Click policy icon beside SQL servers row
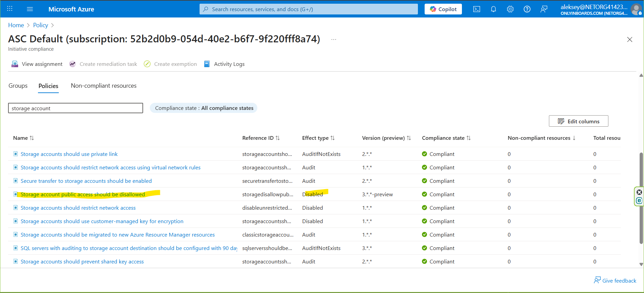This screenshot has height=293, width=644. coord(15,248)
